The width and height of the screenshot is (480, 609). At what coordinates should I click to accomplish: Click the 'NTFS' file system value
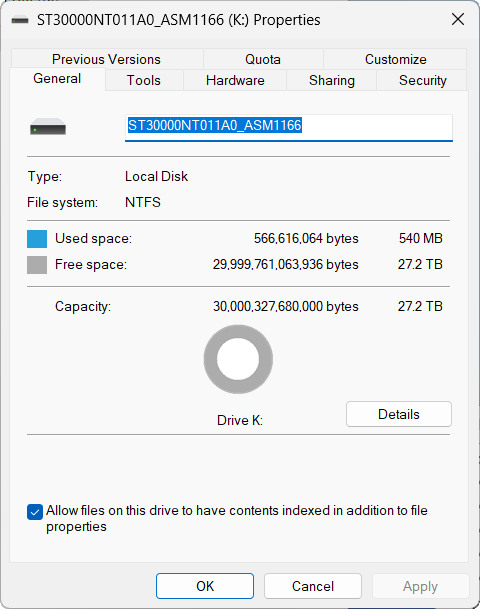coord(143,202)
